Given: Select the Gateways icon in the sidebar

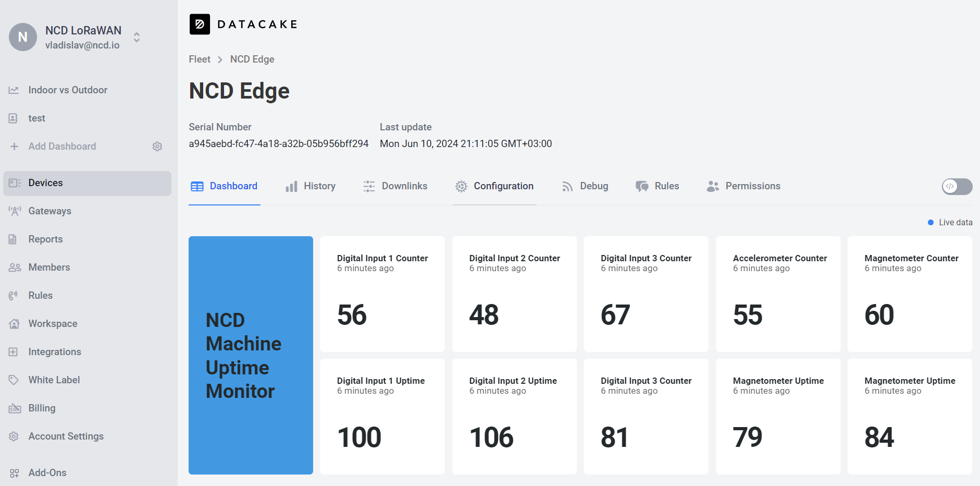Looking at the screenshot, I should coord(15,211).
